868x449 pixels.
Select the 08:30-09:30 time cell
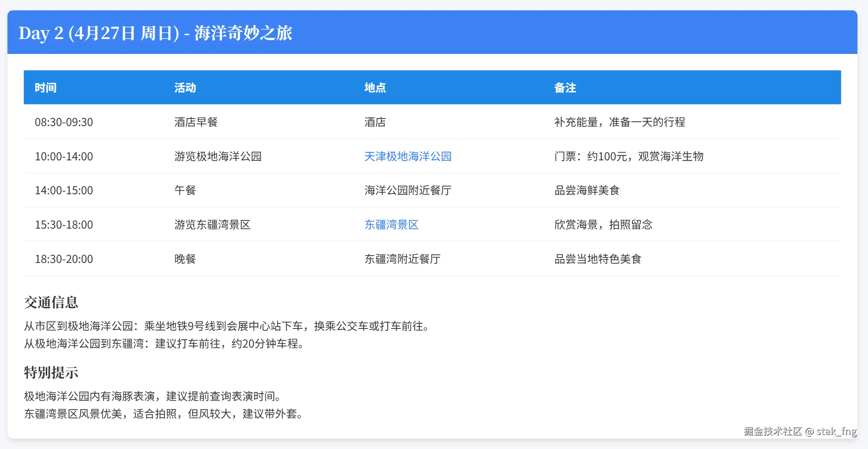point(64,122)
